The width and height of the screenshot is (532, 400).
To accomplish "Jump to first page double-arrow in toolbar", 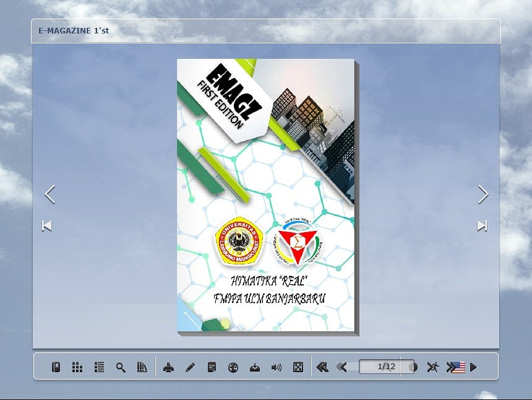I will pos(322,367).
